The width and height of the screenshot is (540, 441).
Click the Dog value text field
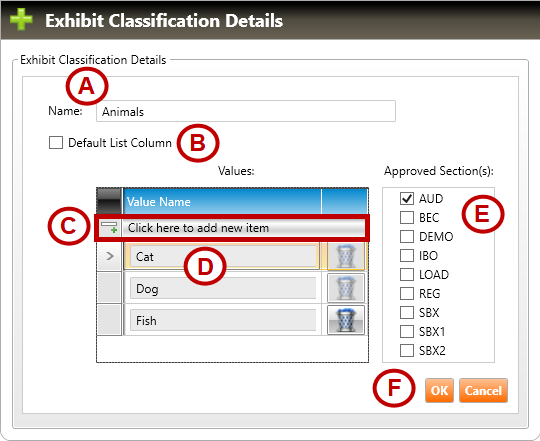click(223, 288)
